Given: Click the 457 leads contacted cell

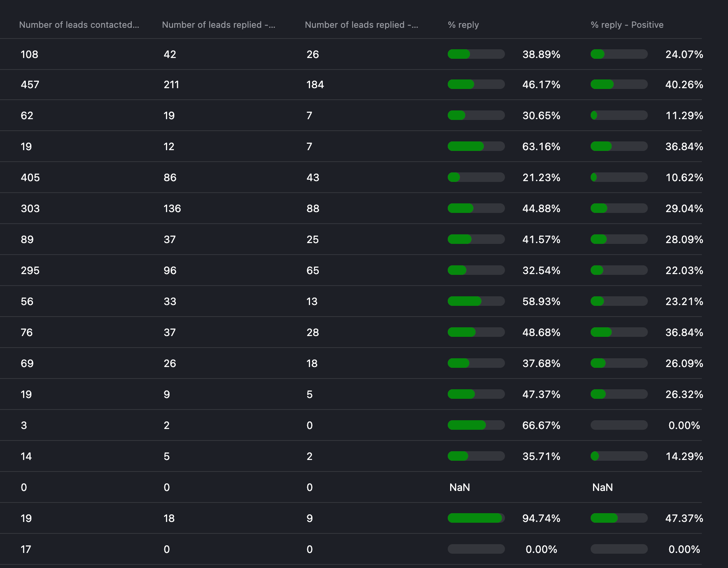Looking at the screenshot, I should tap(30, 85).
